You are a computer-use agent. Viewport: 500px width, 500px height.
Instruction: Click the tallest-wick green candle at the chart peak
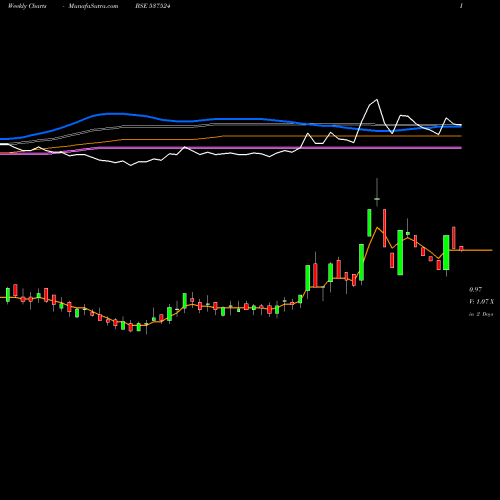377,199
